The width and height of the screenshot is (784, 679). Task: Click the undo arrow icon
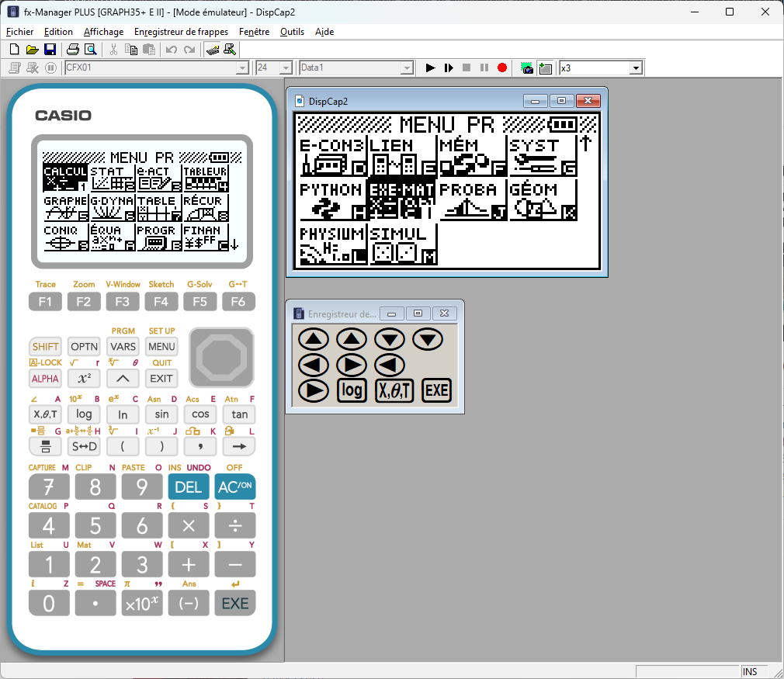click(172, 50)
